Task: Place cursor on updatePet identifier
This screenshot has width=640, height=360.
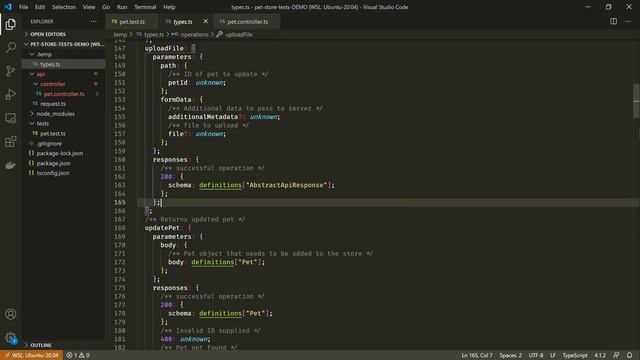Action: 162,228
